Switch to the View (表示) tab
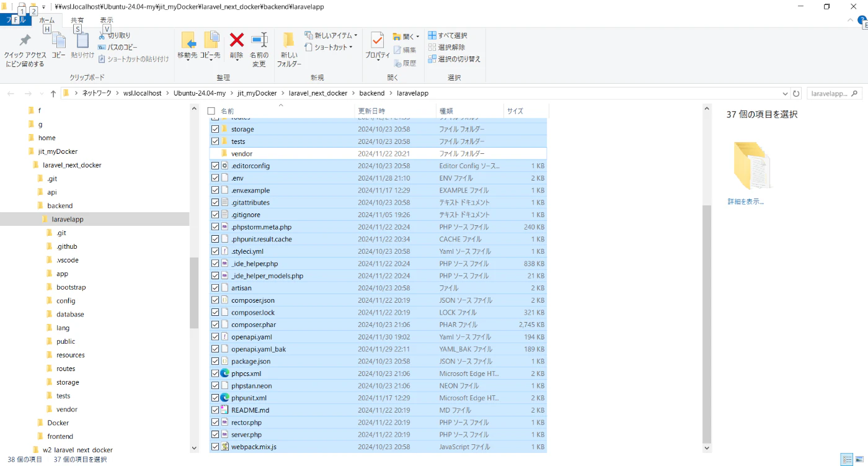The image size is (868, 466). (x=107, y=20)
